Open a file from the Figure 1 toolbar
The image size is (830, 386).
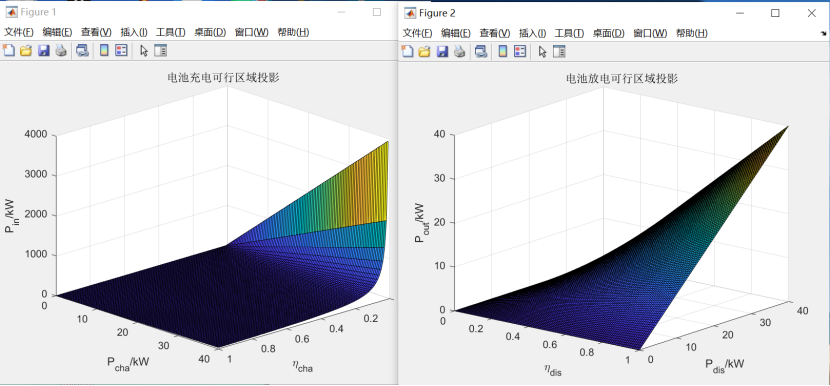pyautogui.click(x=26, y=51)
